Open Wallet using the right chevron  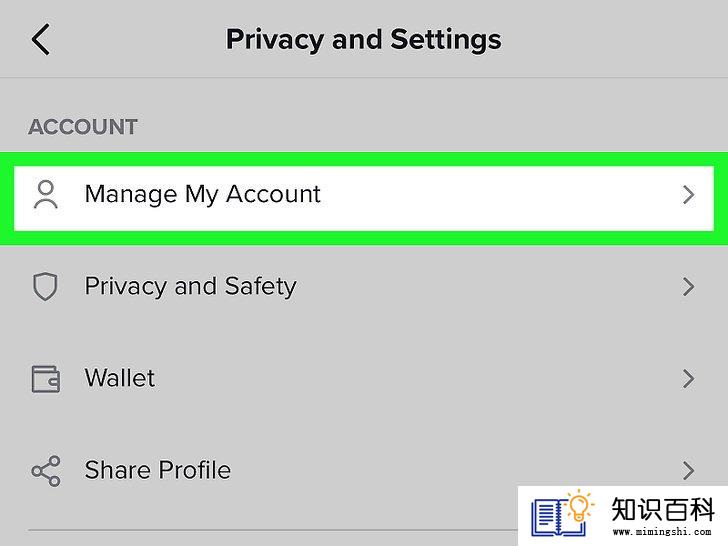[689, 379]
